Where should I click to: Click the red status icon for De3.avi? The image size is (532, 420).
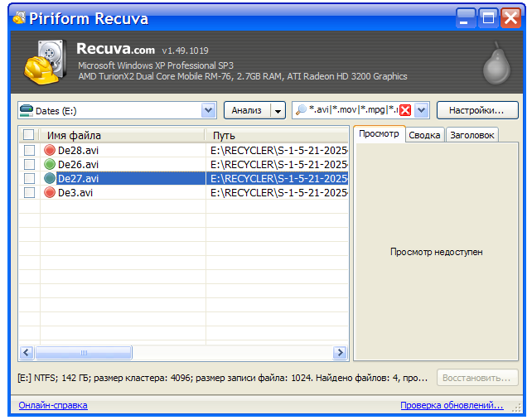(x=50, y=192)
